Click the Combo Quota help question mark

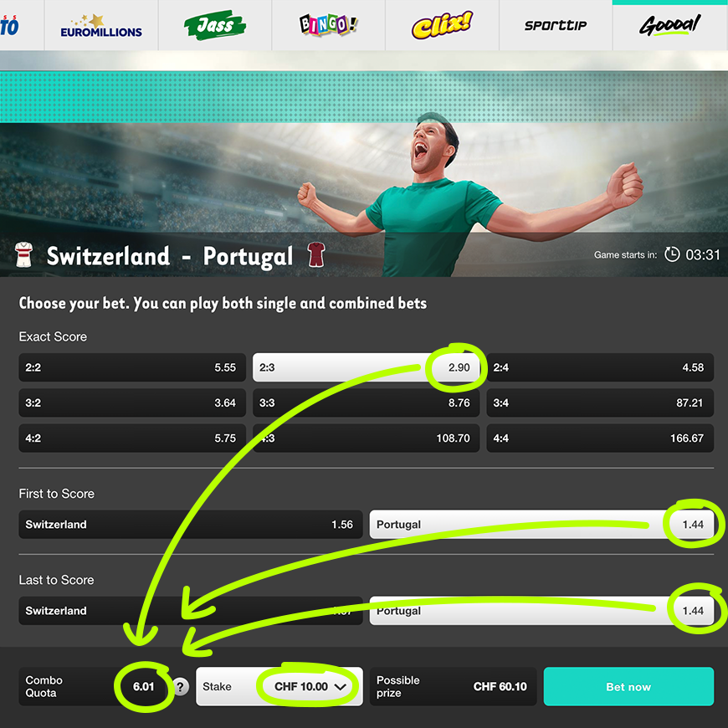coord(181,686)
